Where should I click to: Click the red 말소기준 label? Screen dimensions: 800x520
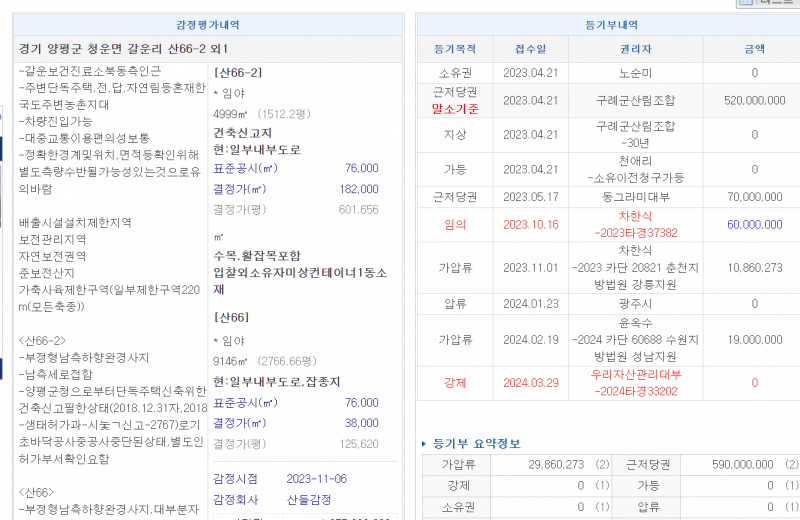point(455,109)
